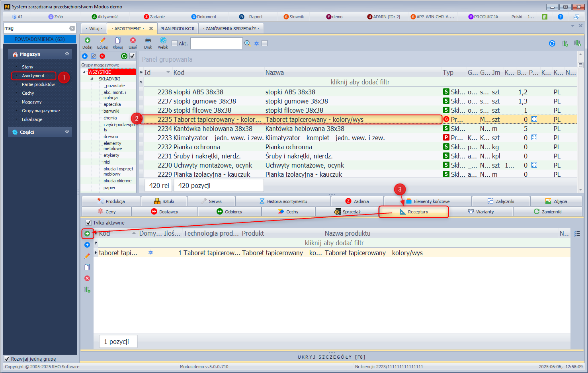
Task: Click the blue help question mark icon
Action: [560, 17]
